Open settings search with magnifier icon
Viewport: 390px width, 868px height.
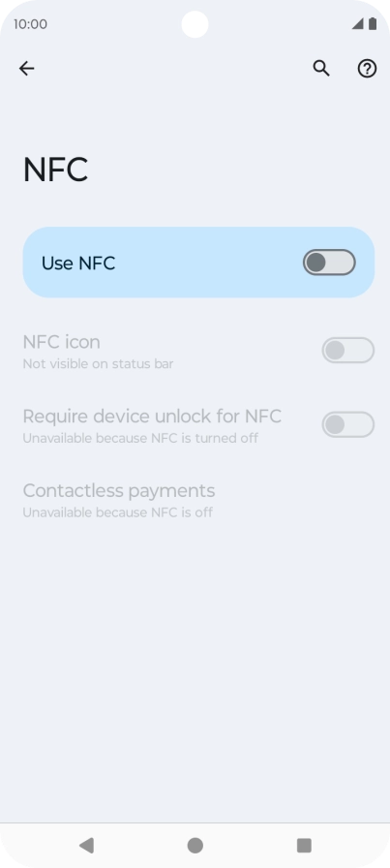[321, 69]
